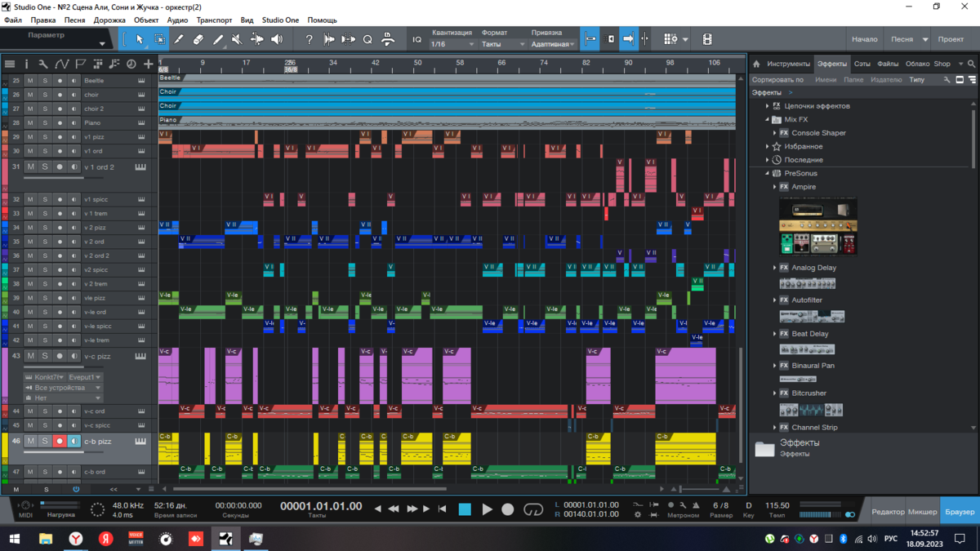Select the Mute tool
The image size is (980, 551).
[237, 39]
